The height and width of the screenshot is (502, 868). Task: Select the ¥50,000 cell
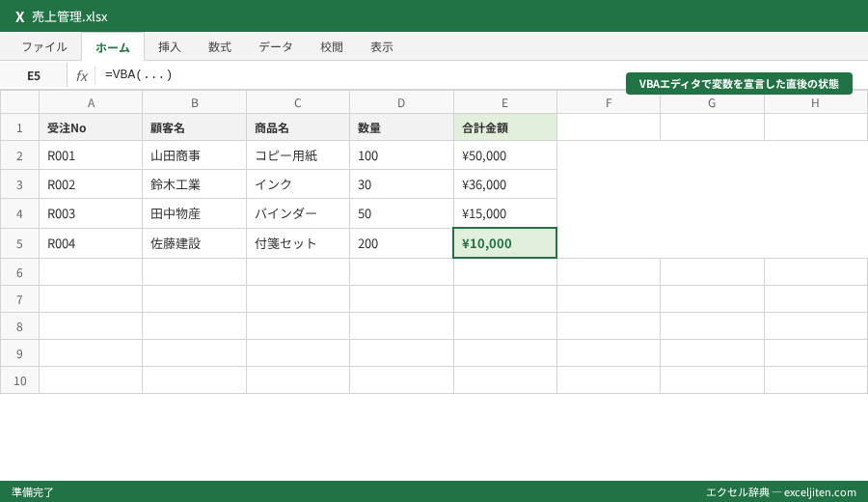(504, 155)
